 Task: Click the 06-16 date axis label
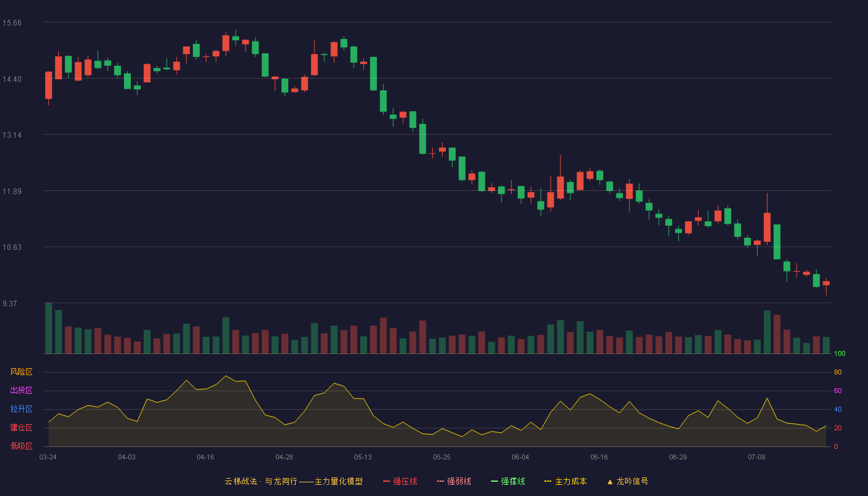tap(599, 457)
